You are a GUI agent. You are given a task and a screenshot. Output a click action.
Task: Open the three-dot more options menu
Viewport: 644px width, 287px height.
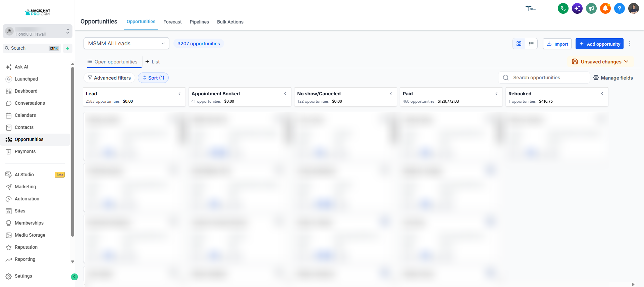tap(630, 44)
